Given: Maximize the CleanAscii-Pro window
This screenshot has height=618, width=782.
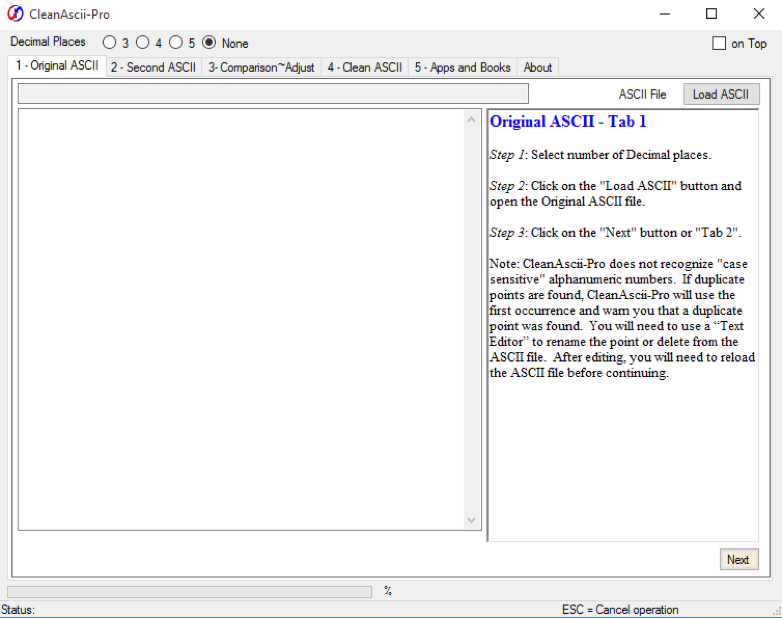Looking at the screenshot, I should (x=711, y=14).
